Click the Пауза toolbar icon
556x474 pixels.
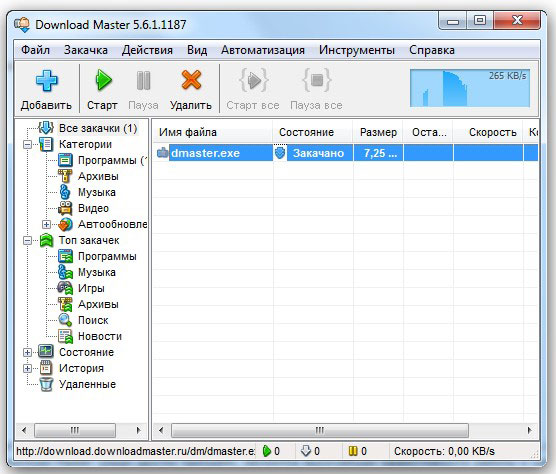pos(143,80)
